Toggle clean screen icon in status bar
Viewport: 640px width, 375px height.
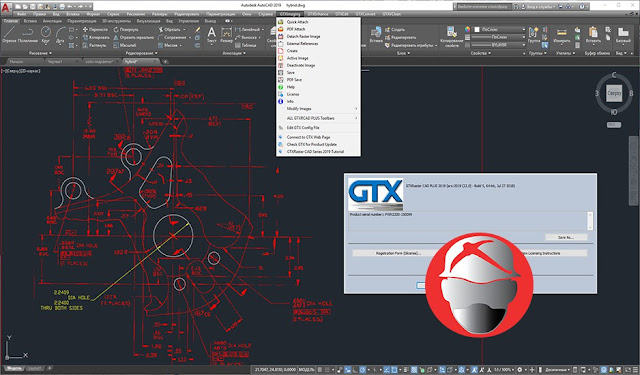pos(629,370)
